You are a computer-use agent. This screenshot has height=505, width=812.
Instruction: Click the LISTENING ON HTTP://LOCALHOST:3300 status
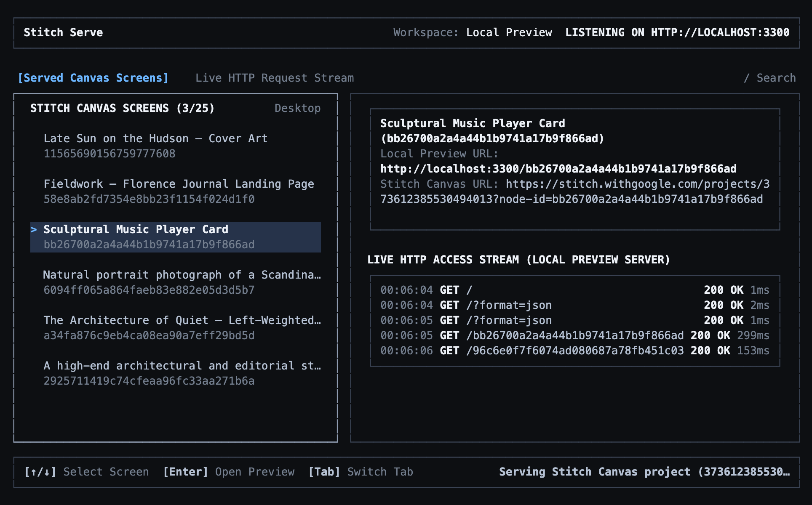coord(677,32)
